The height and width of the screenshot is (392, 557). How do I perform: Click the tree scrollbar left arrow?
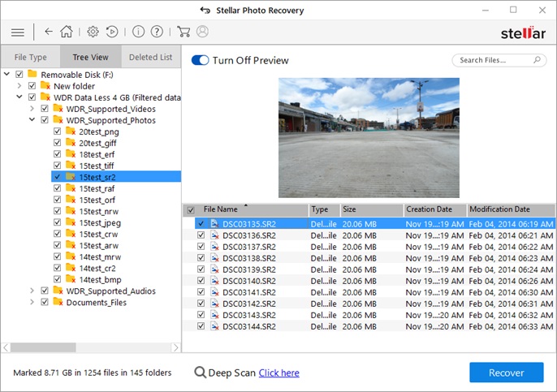coord(6,347)
